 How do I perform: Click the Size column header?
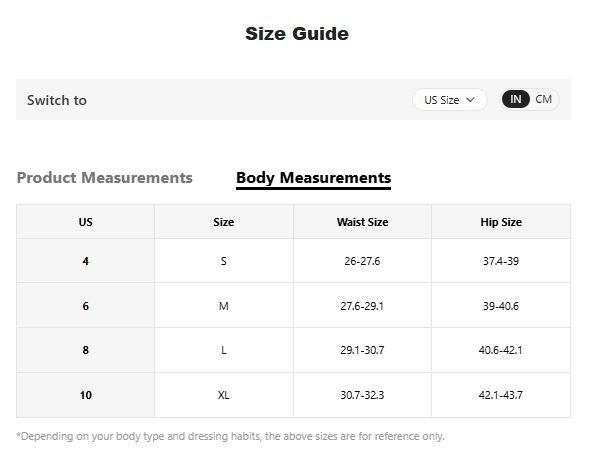(224, 222)
